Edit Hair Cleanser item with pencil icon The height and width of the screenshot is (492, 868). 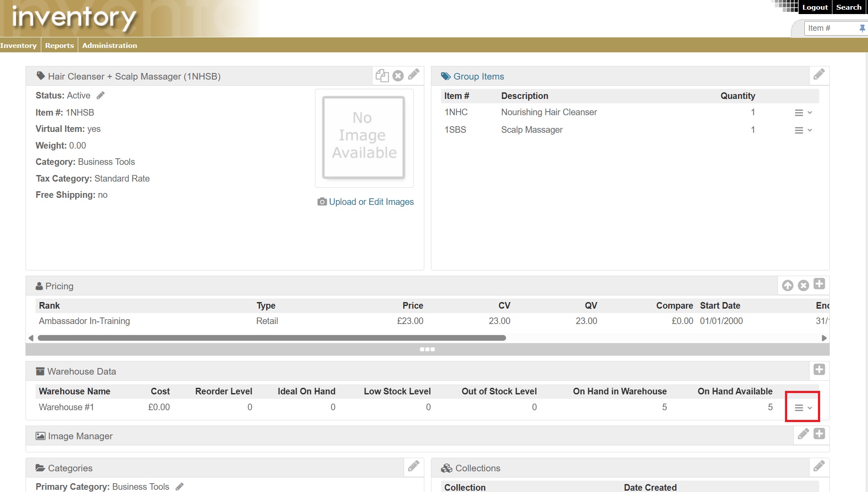click(413, 75)
